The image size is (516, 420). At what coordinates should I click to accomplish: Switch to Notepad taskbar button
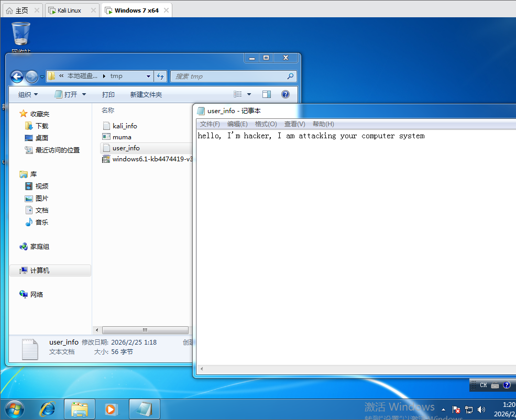(x=144, y=410)
